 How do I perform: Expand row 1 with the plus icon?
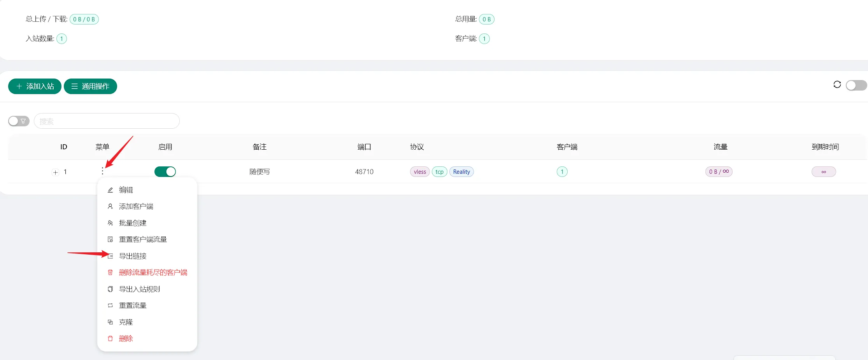coord(56,172)
